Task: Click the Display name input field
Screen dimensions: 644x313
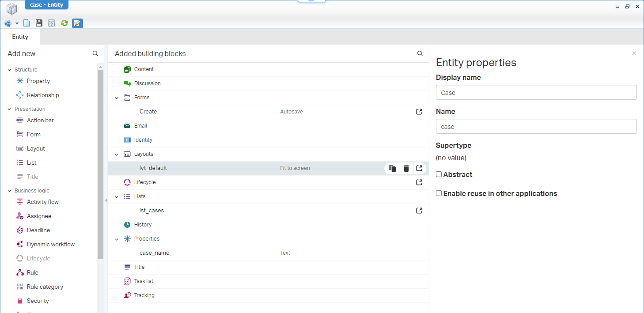Action: (x=536, y=93)
